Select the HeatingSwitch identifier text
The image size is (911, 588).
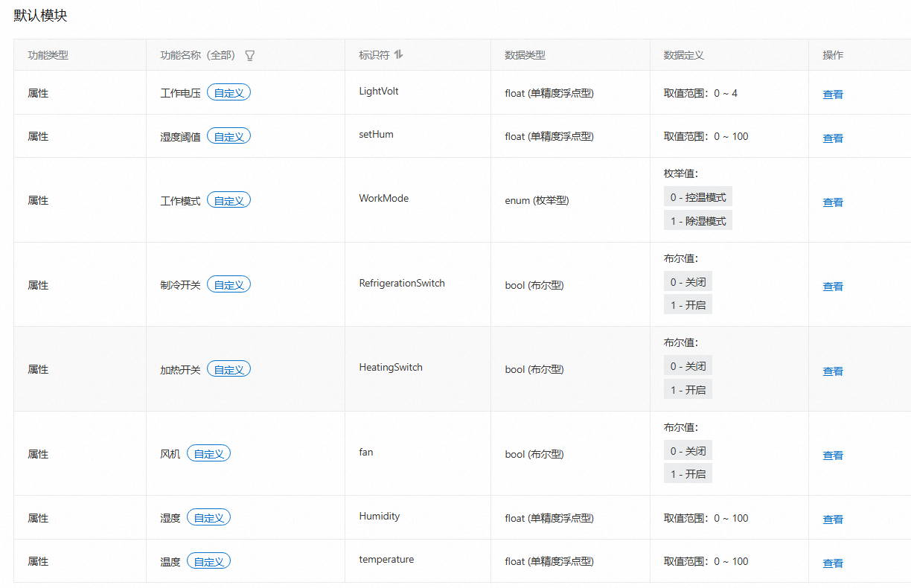[x=391, y=368]
